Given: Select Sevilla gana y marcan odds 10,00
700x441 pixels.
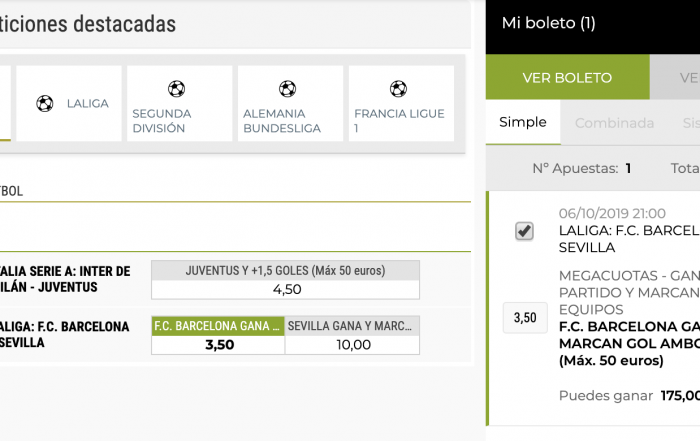Looking at the screenshot, I should (x=353, y=345).
